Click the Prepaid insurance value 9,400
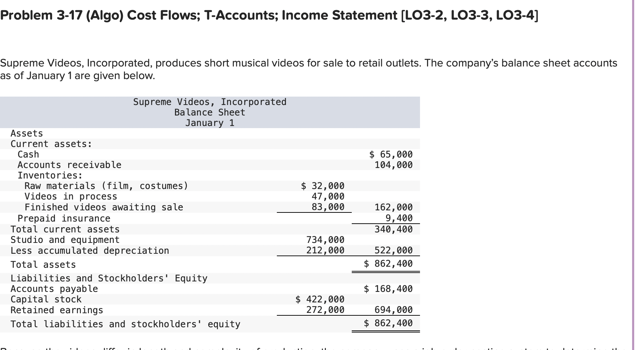 400,218
